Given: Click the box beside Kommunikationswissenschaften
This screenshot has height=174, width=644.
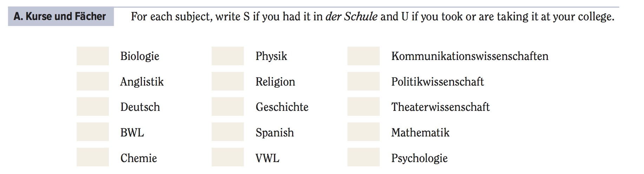Looking at the screenshot, I should 363,56.
